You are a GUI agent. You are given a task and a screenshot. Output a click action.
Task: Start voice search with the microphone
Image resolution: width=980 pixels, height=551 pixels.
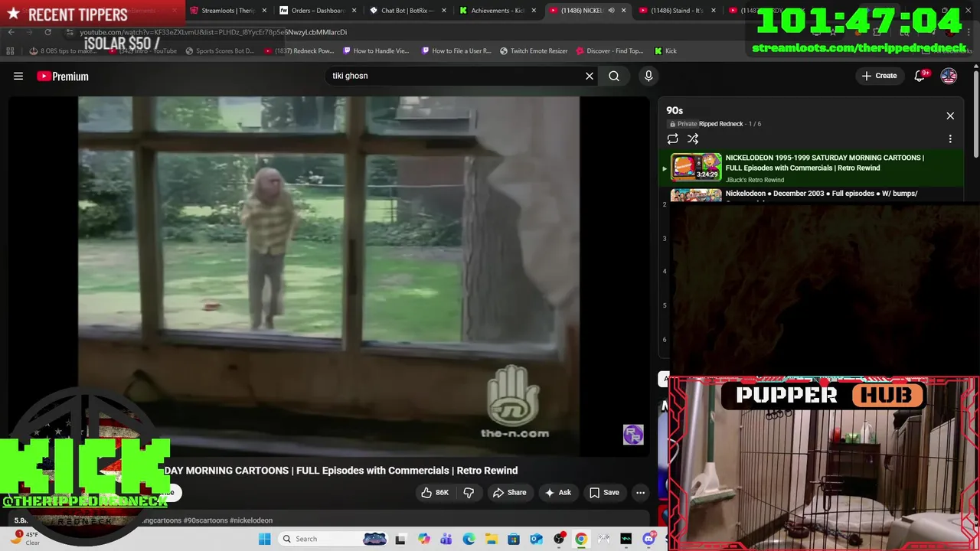648,76
